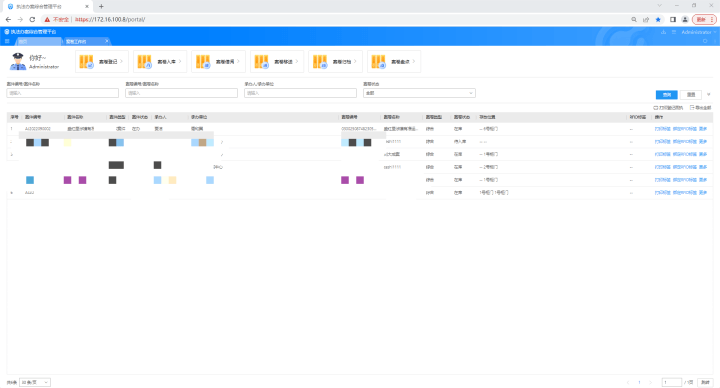Viewport: 720px width, 388px height.
Task: Open the first case-file card (案卷登记)
Action: 101,62
